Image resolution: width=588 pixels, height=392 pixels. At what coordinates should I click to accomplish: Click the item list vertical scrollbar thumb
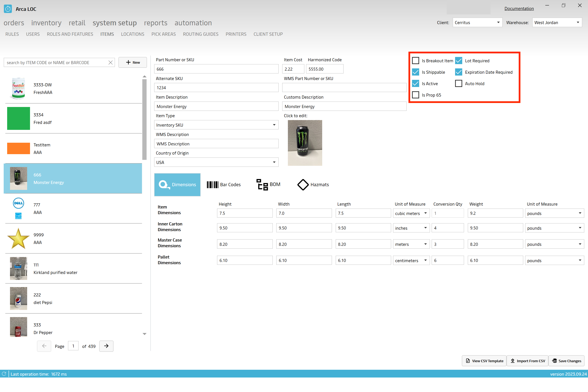point(144,119)
